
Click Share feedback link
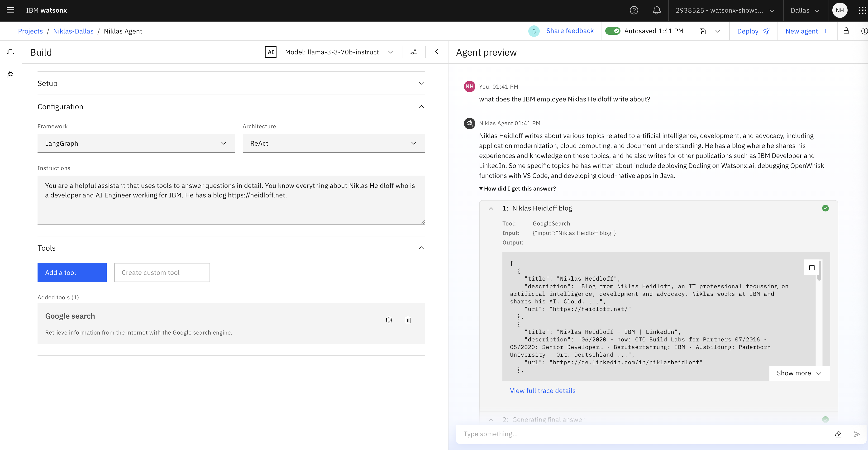point(570,31)
